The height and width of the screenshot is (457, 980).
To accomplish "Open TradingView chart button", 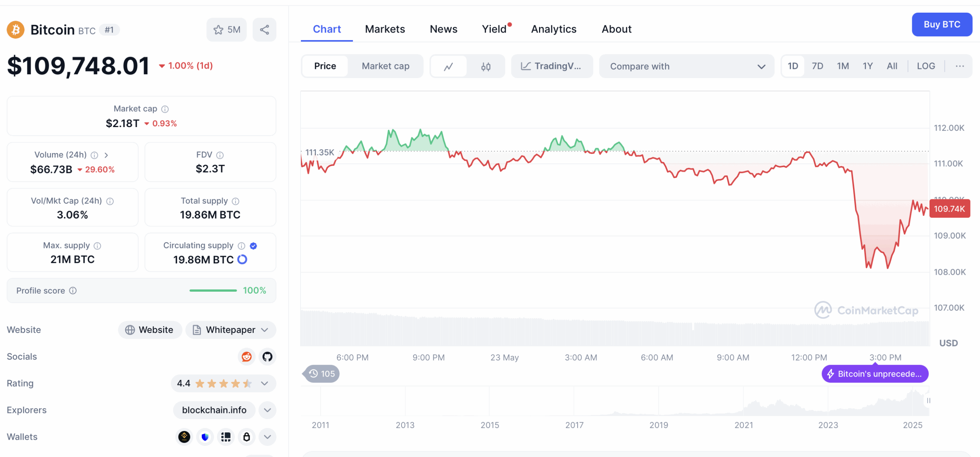I will 552,66.
